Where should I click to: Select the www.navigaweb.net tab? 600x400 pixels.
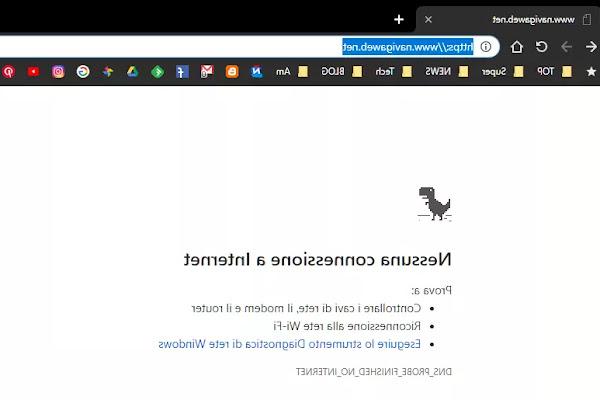(x=507, y=20)
